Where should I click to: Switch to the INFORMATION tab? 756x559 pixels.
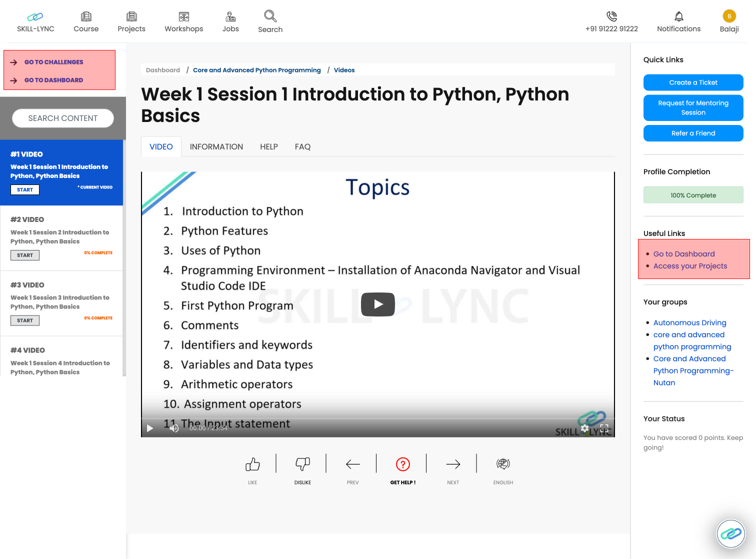pyautogui.click(x=216, y=146)
